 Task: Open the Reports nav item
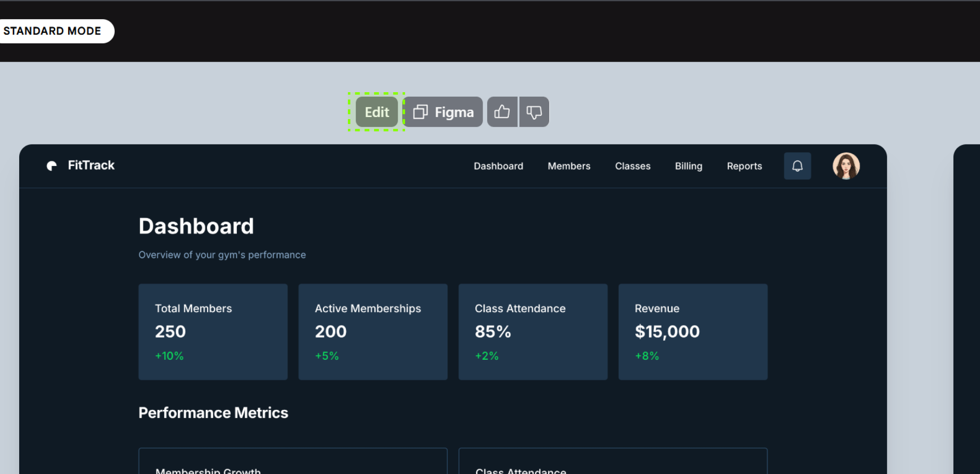pos(744,166)
